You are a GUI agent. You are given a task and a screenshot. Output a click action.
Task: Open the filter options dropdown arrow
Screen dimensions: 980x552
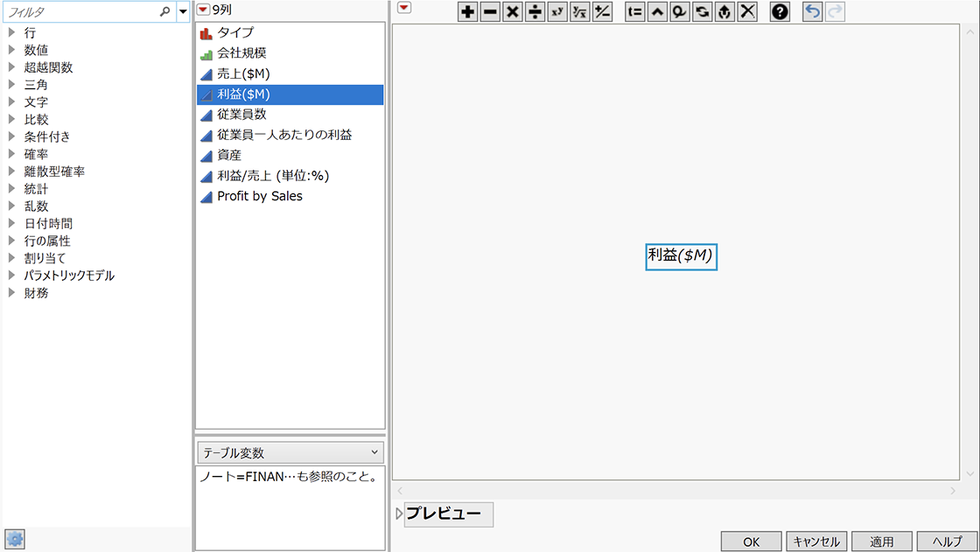(183, 11)
